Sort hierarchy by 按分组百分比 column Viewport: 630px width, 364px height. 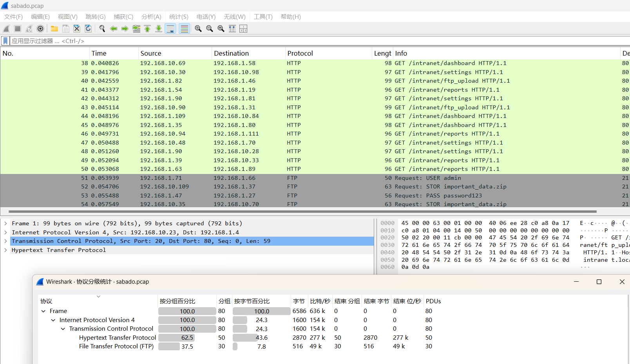click(x=187, y=301)
